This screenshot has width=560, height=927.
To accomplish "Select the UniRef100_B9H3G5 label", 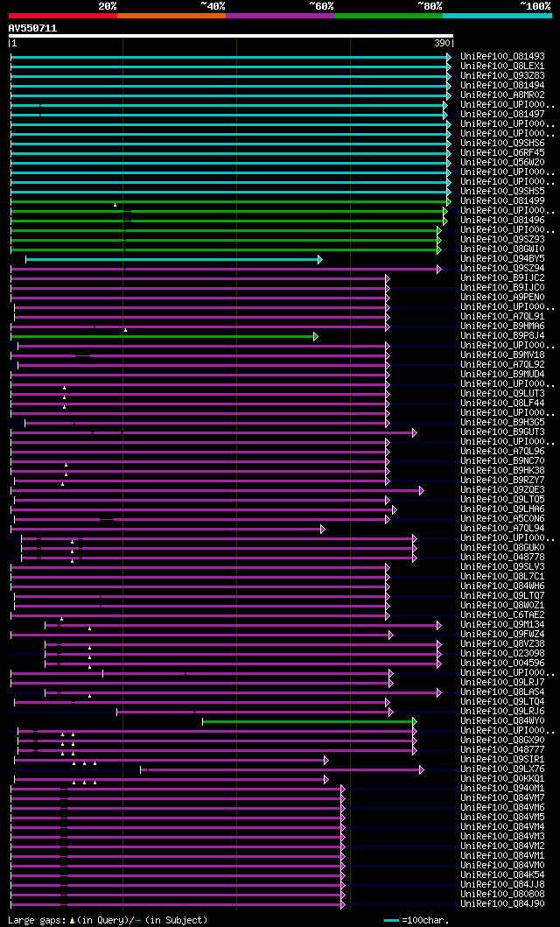I will tap(503, 423).
